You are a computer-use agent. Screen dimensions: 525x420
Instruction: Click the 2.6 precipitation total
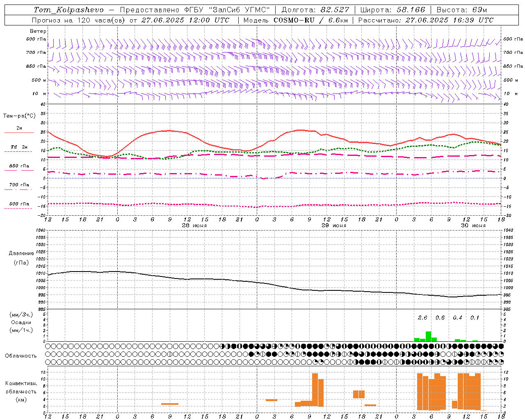(422, 317)
